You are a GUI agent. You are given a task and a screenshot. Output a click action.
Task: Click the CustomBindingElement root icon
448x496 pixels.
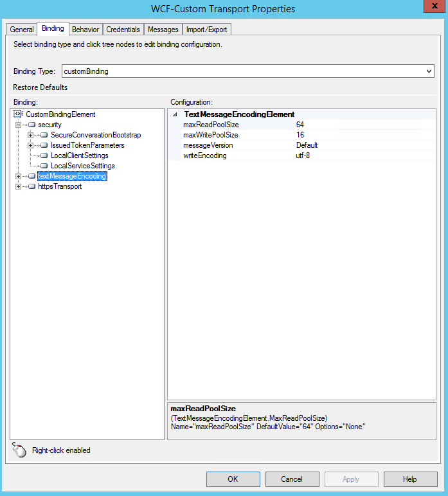pyautogui.click(x=18, y=114)
